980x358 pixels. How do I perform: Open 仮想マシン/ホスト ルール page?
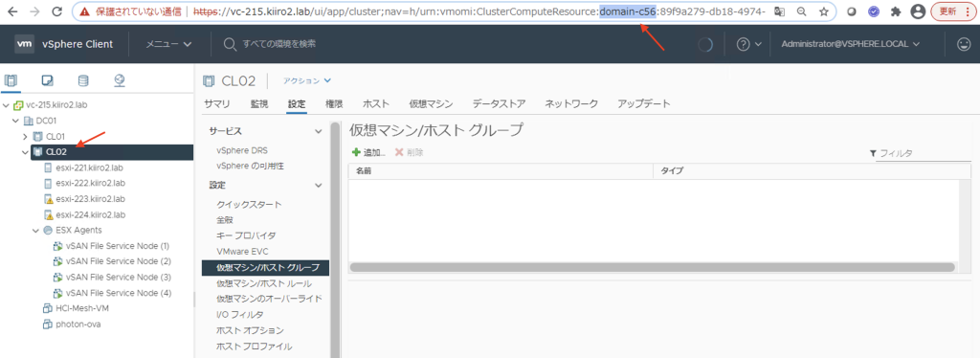[264, 283]
